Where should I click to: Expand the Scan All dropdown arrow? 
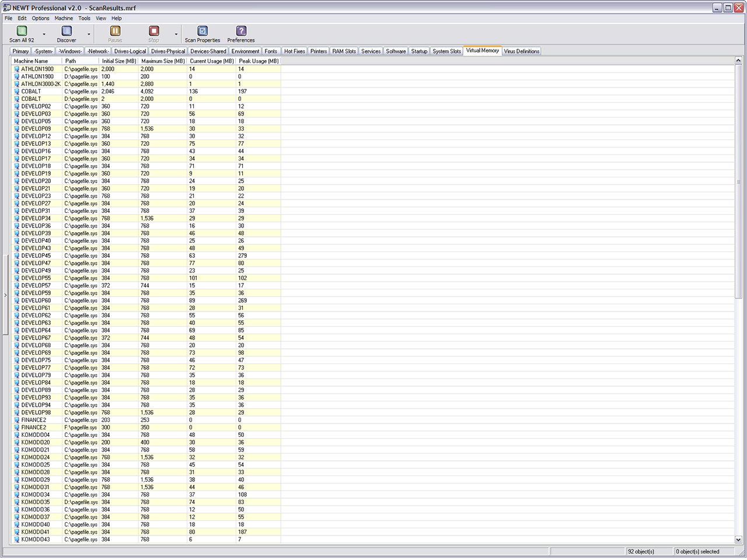point(44,34)
